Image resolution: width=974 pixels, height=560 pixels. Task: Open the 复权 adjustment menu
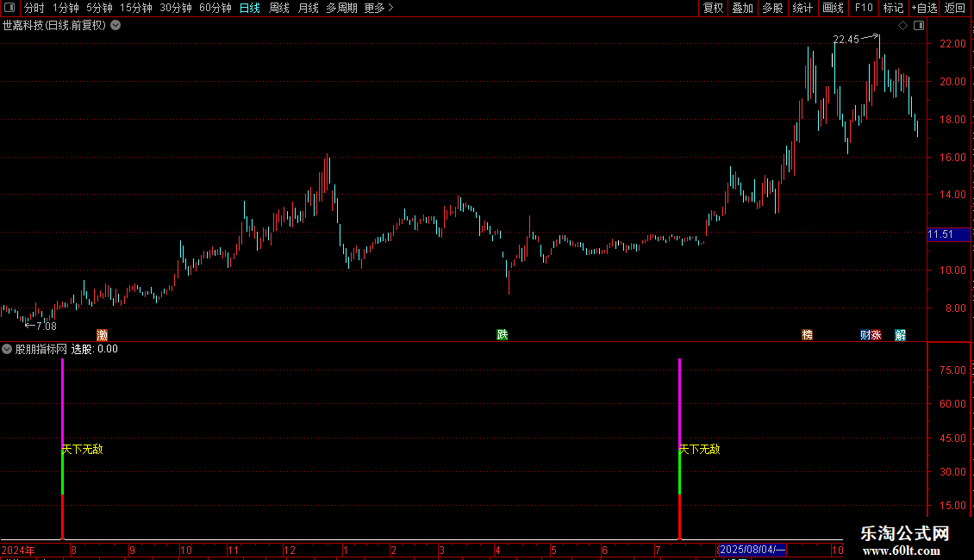coord(713,8)
